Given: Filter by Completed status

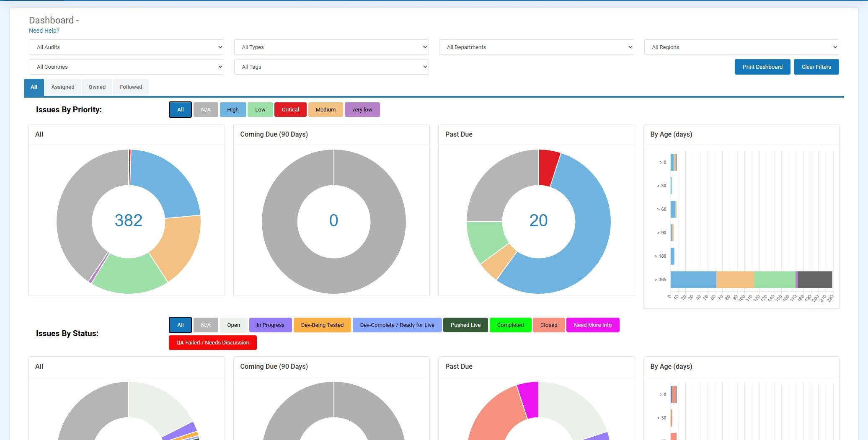Looking at the screenshot, I should (510, 325).
